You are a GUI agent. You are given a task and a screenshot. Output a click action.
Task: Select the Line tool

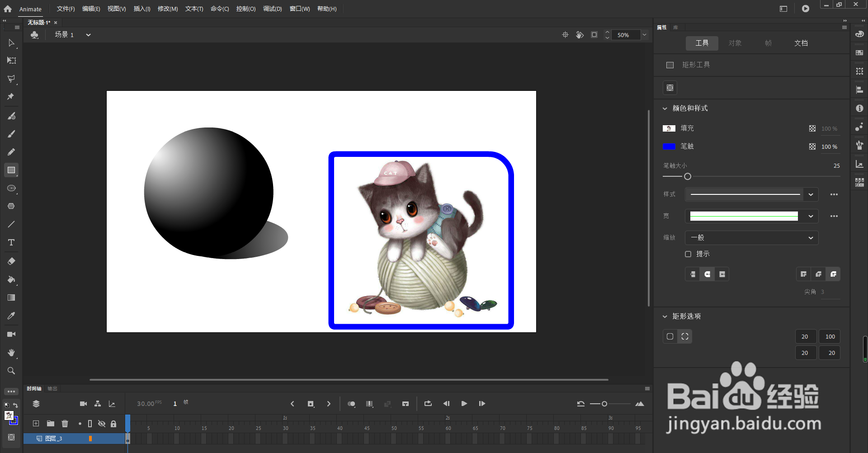(11, 224)
